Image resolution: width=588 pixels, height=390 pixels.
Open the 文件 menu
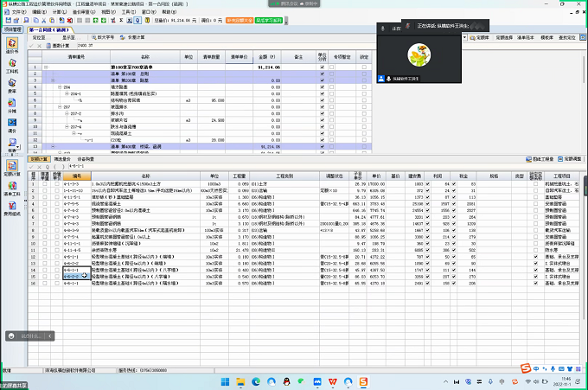coord(19,13)
